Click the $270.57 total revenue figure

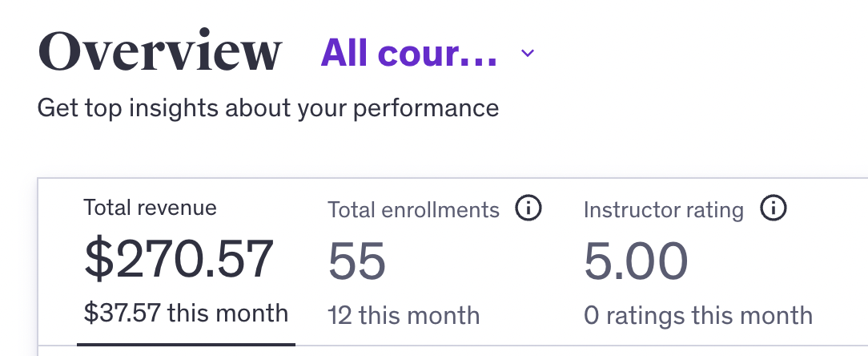click(179, 260)
